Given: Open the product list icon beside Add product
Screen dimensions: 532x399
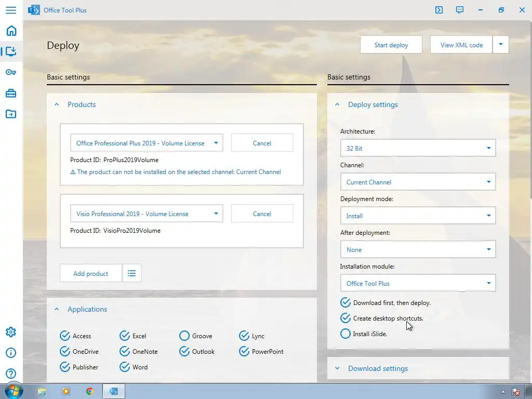Looking at the screenshot, I should pos(131,273).
